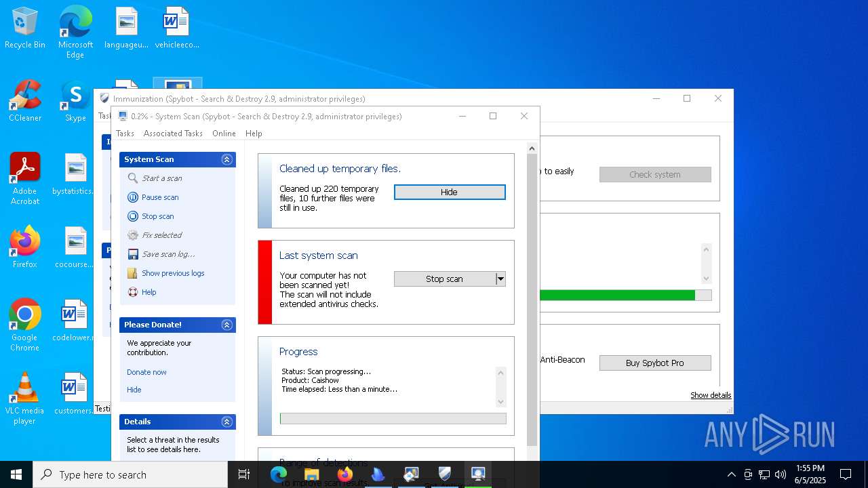Image resolution: width=868 pixels, height=488 pixels.
Task: Show hidden system tray icons
Action: tap(731, 474)
